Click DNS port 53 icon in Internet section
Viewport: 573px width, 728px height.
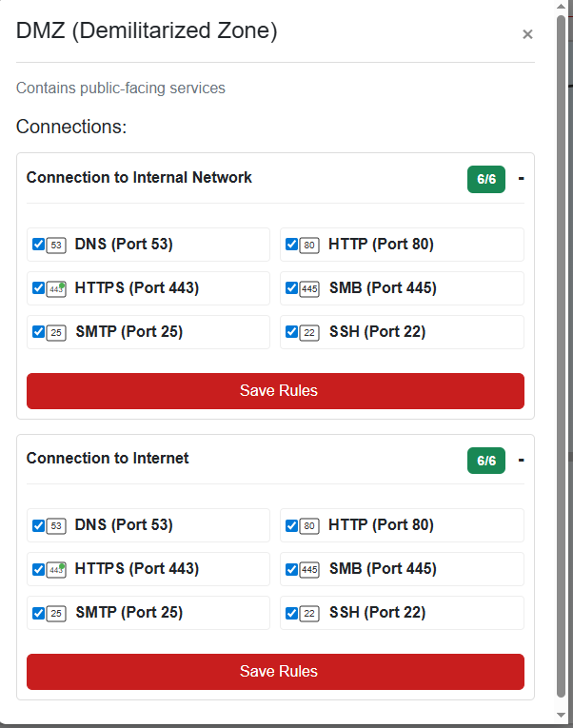point(56,525)
